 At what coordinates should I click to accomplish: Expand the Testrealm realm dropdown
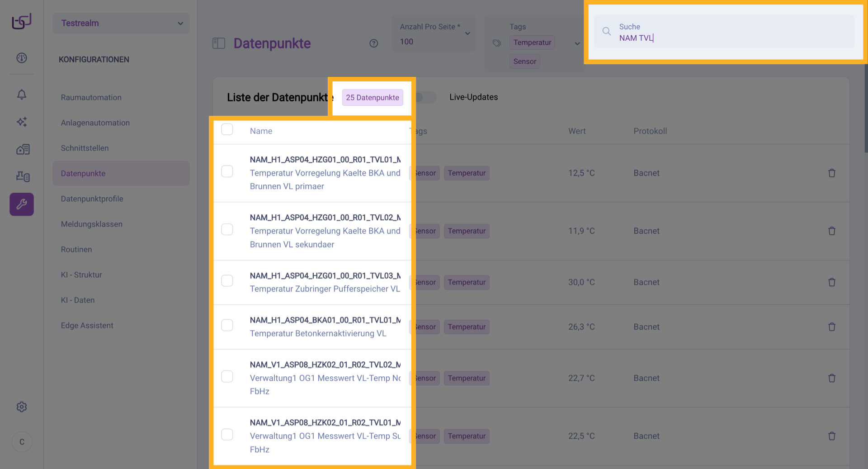point(121,24)
